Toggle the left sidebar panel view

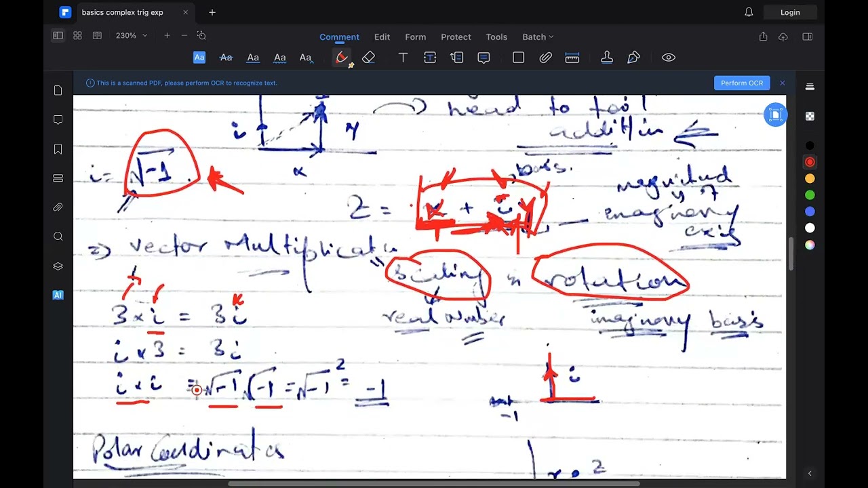[58, 35]
